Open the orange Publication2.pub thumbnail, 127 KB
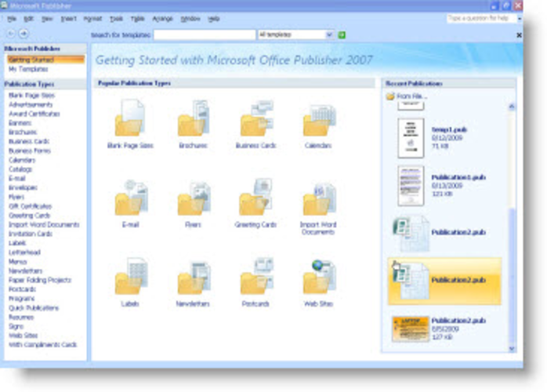This screenshot has width=547, height=392. pyautogui.click(x=411, y=328)
